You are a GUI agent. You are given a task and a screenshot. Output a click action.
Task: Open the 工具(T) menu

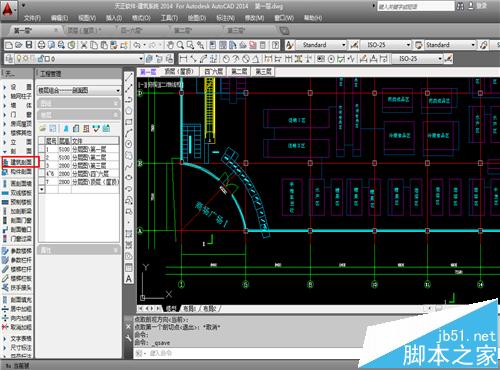tap(169, 18)
